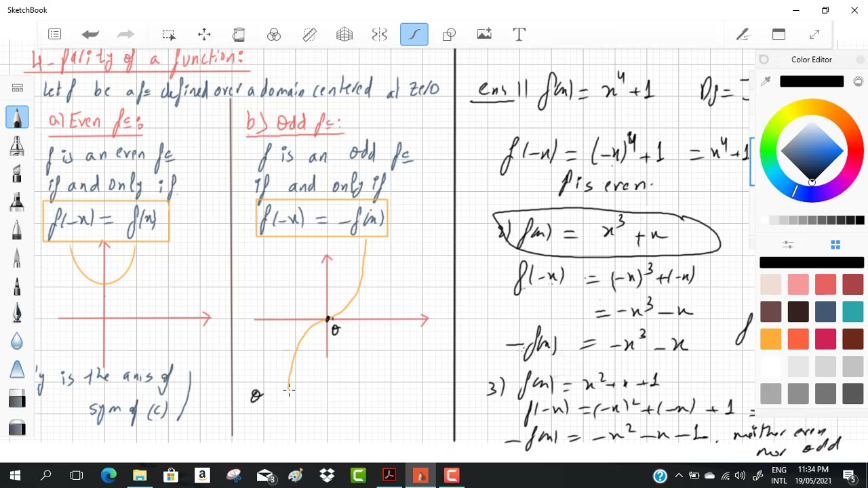
Task: Click the current color black bar
Action: pos(812,81)
